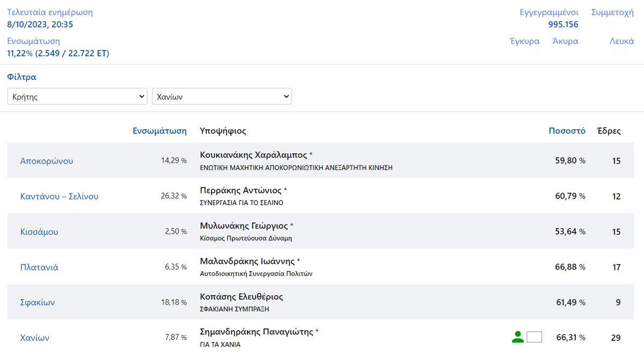Click the green person icon in Χανίων row

click(517, 337)
